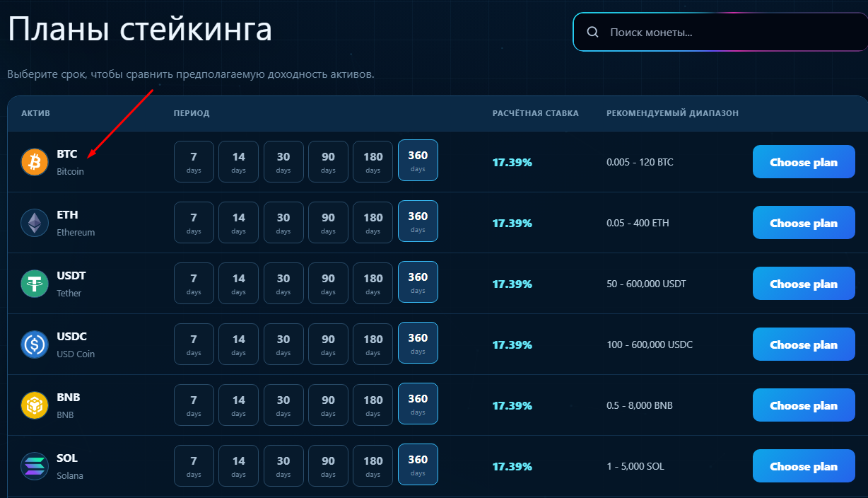
Task: Select 7 days period for USDC
Action: click(194, 344)
